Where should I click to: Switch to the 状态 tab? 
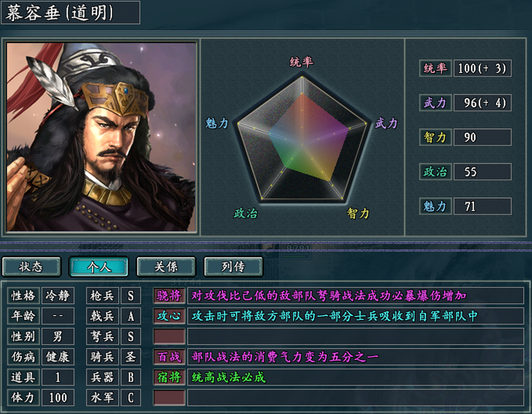point(31,267)
